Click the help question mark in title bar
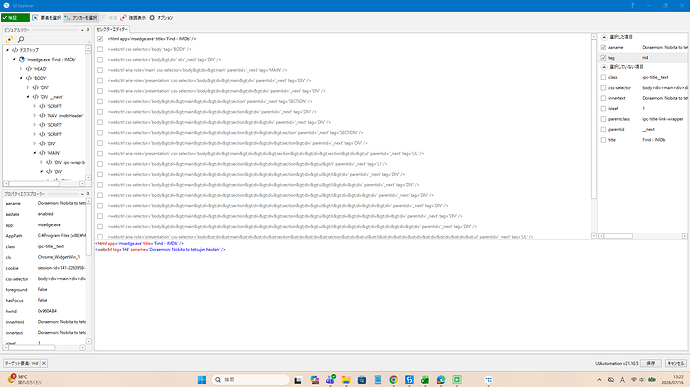690x387 pixels. click(x=632, y=5)
